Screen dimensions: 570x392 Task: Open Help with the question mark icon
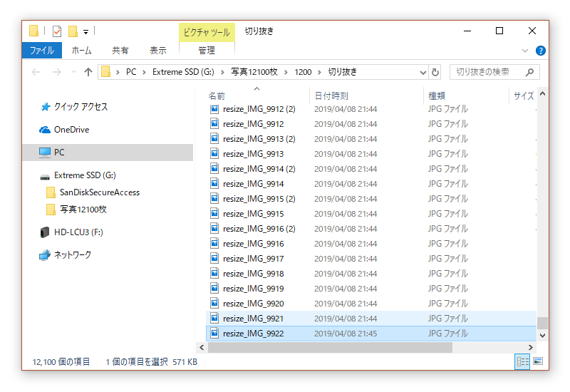tap(541, 51)
